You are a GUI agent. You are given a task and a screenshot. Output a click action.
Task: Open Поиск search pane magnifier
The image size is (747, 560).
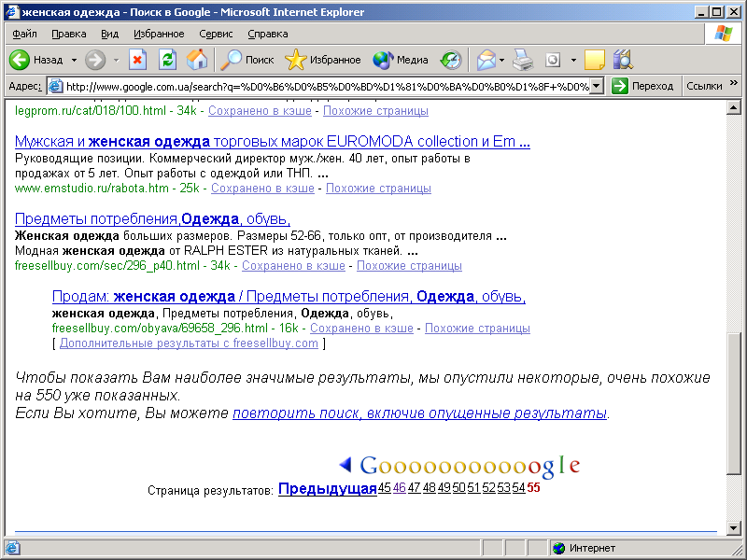(247, 60)
